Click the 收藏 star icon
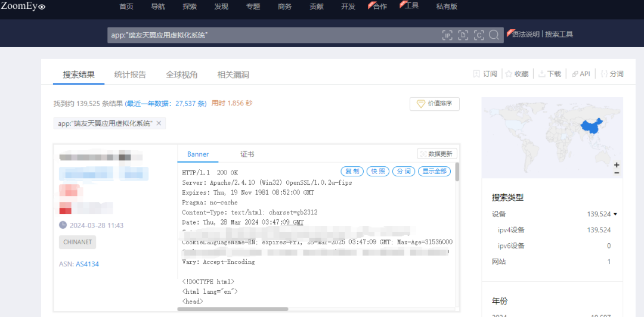 pos(509,74)
